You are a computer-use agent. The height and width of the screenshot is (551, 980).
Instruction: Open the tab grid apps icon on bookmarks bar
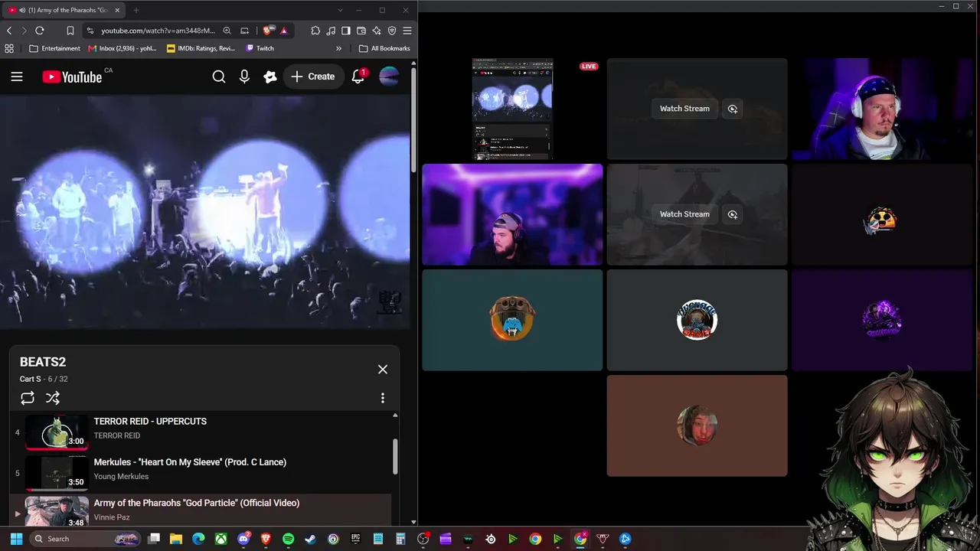[9, 48]
